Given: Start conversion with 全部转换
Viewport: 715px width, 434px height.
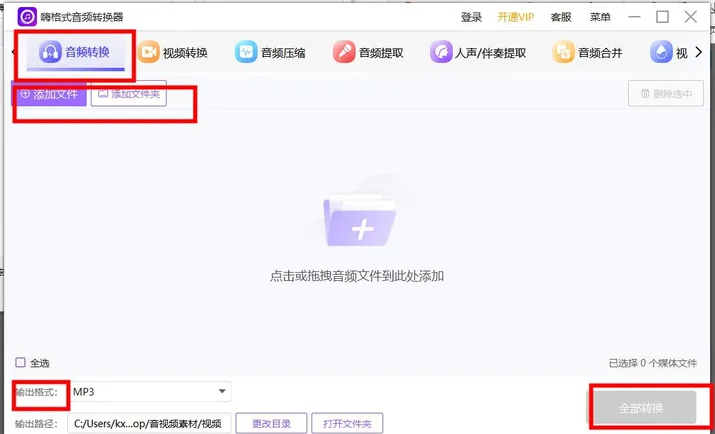Looking at the screenshot, I should (641, 408).
